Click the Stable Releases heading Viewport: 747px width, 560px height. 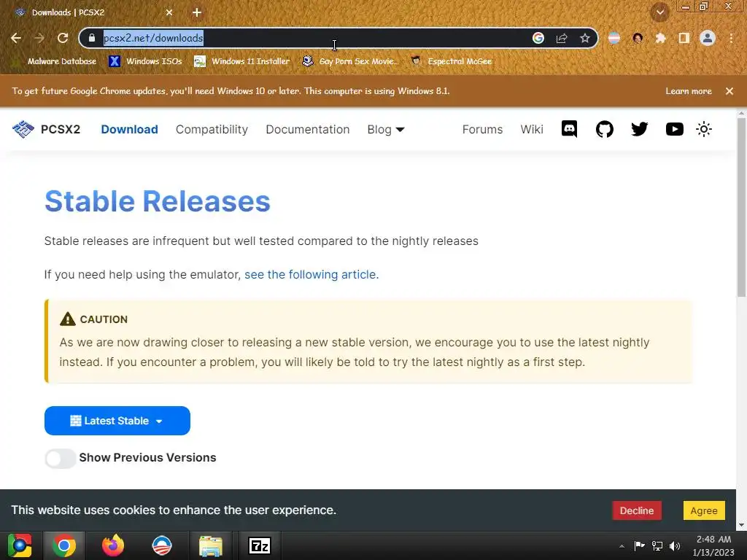[158, 201]
